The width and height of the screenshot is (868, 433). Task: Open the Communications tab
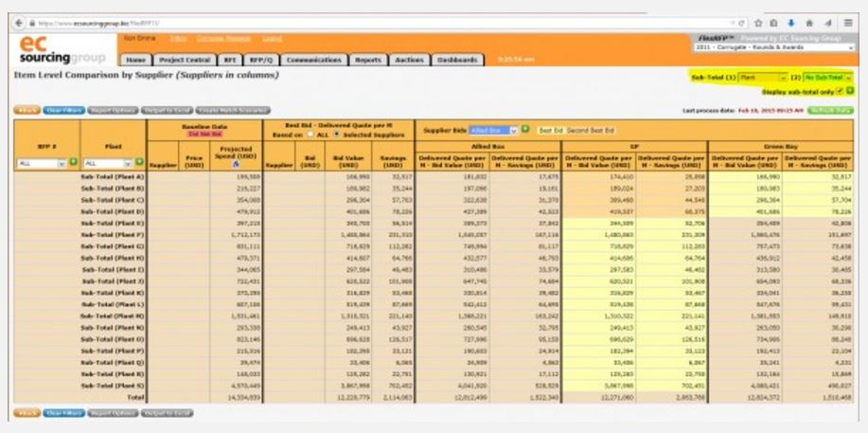[x=314, y=60]
